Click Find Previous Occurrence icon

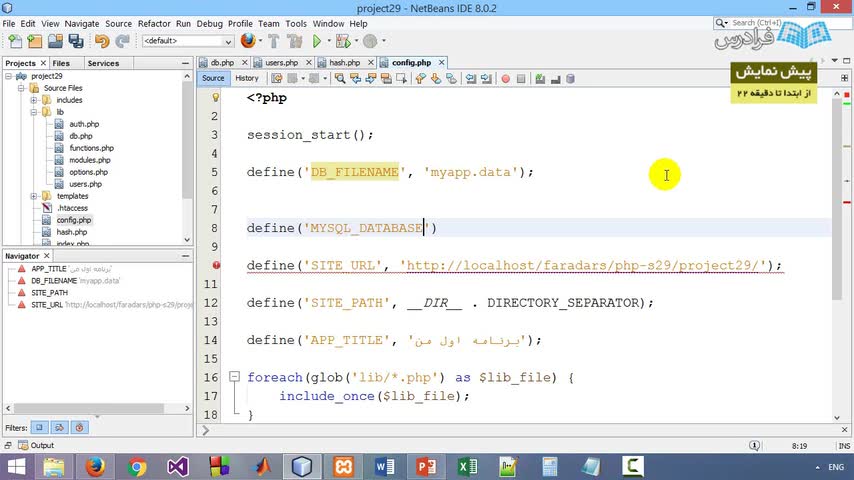pos(356,78)
